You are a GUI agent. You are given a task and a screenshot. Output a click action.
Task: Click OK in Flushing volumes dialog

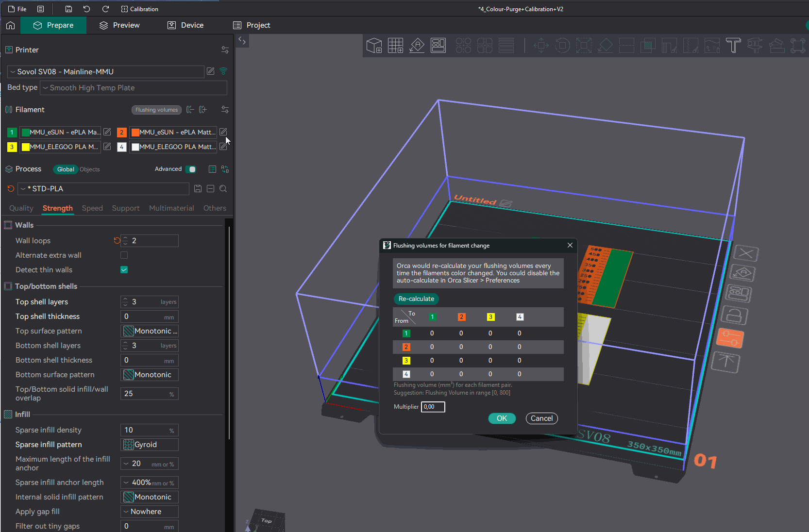pos(502,418)
